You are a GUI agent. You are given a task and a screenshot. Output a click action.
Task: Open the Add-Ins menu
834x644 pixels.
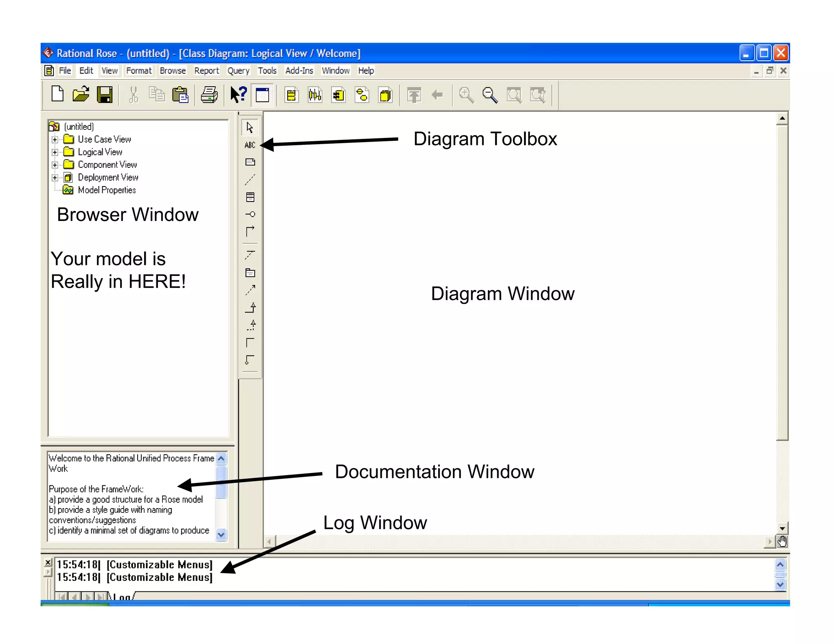click(299, 71)
